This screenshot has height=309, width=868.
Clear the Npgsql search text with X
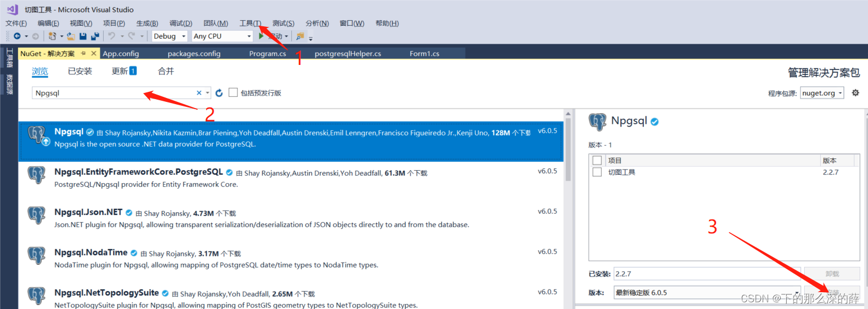(x=199, y=93)
